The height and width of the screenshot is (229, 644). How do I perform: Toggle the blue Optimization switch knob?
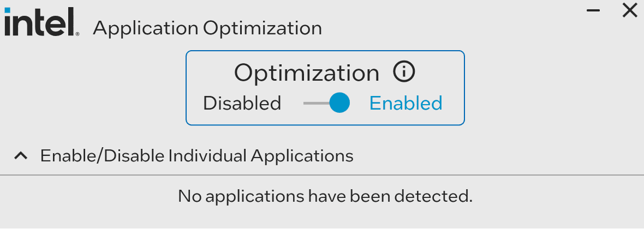(x=339, y=103)
